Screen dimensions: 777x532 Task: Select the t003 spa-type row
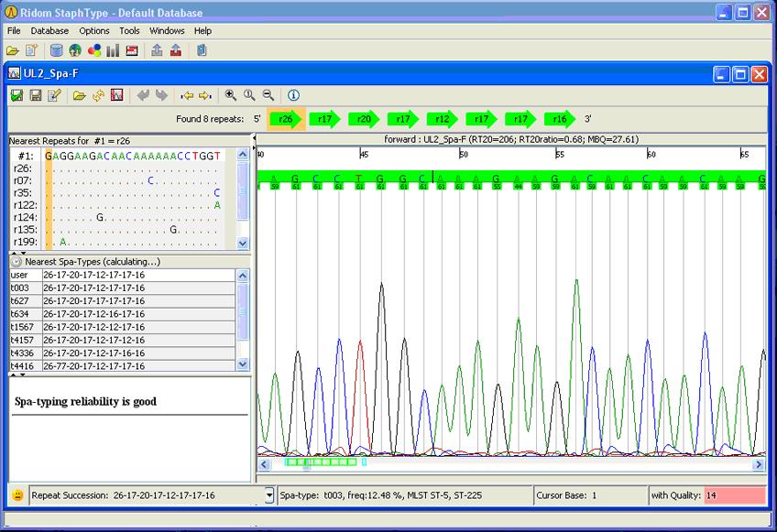(122, 288)
